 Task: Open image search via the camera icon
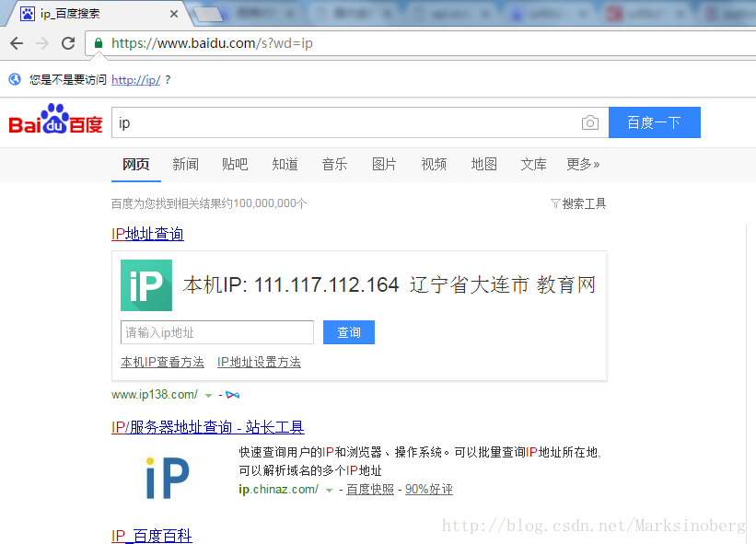[589, 122]
